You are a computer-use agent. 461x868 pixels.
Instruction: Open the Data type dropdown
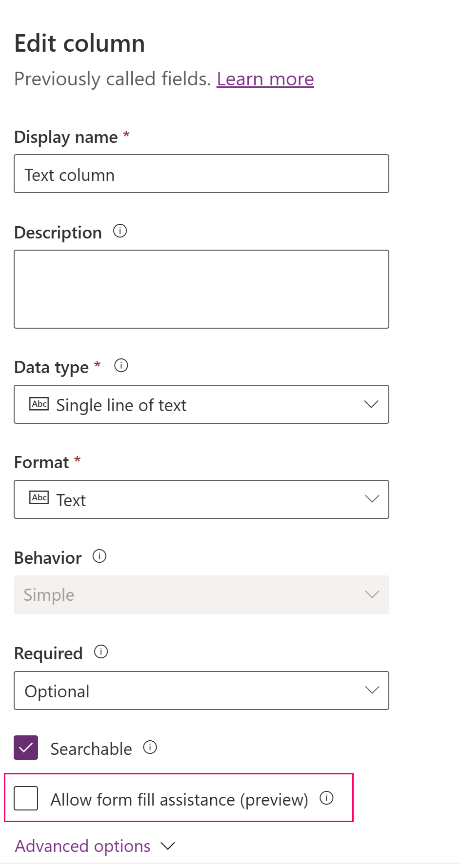372,404
